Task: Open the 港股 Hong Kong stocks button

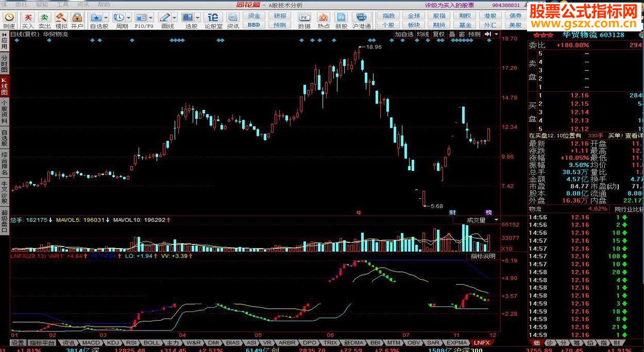Action: pos(490,16)
